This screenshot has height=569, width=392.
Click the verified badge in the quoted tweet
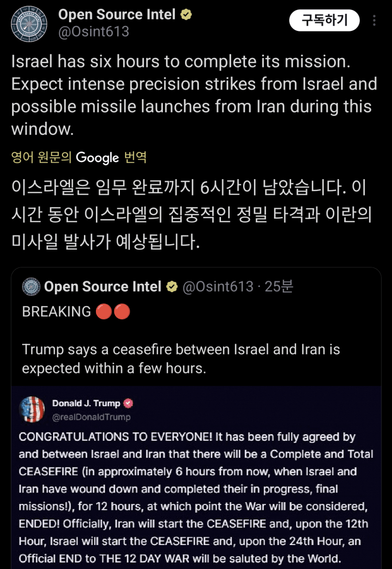click(x=172, y=287)
